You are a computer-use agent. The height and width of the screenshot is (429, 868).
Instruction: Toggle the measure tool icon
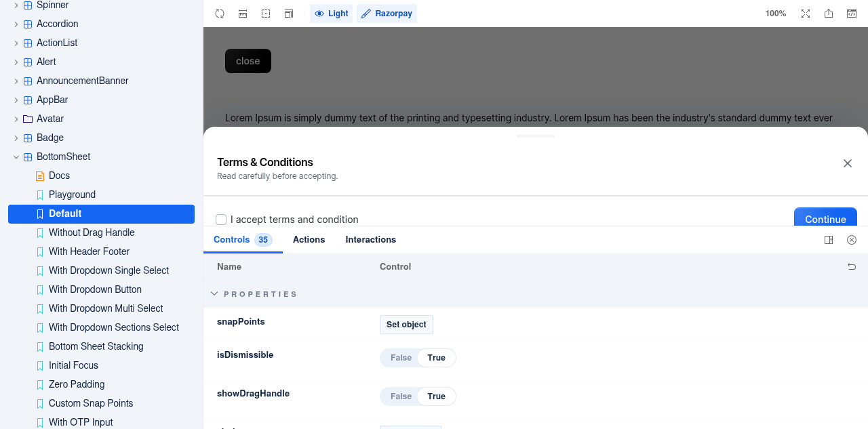243,14
